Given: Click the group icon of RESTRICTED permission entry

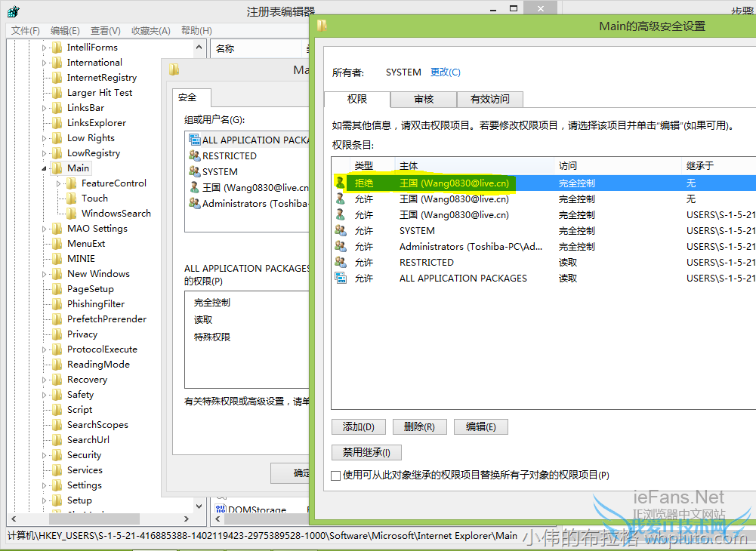Looking at the screenshot, I should (x=341, y=262).
